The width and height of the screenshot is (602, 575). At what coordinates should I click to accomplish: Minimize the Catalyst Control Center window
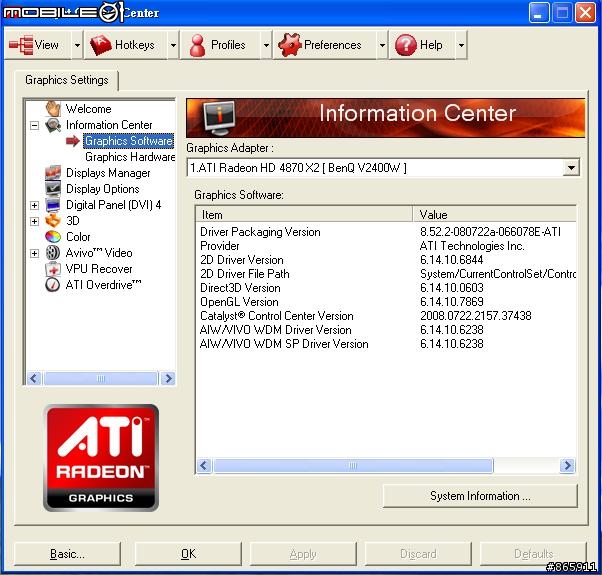pos(539,13)
